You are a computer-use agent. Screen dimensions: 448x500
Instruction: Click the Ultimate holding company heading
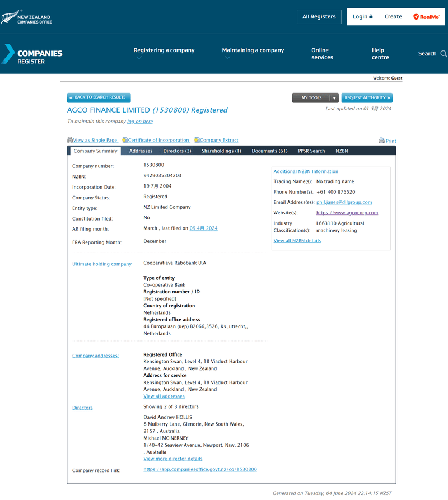coord(102,264)
